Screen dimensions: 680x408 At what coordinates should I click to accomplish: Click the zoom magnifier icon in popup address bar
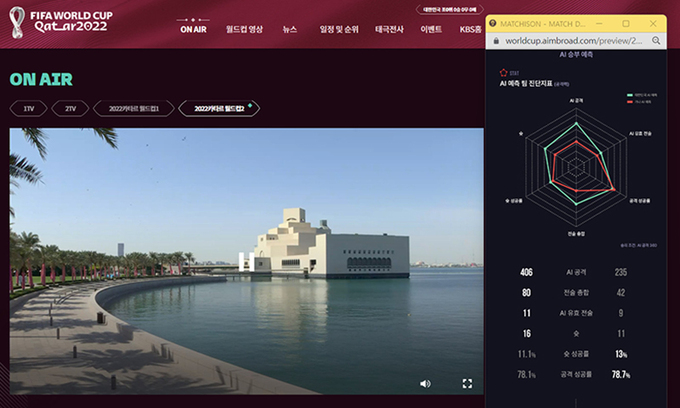(x=656, y=41)
